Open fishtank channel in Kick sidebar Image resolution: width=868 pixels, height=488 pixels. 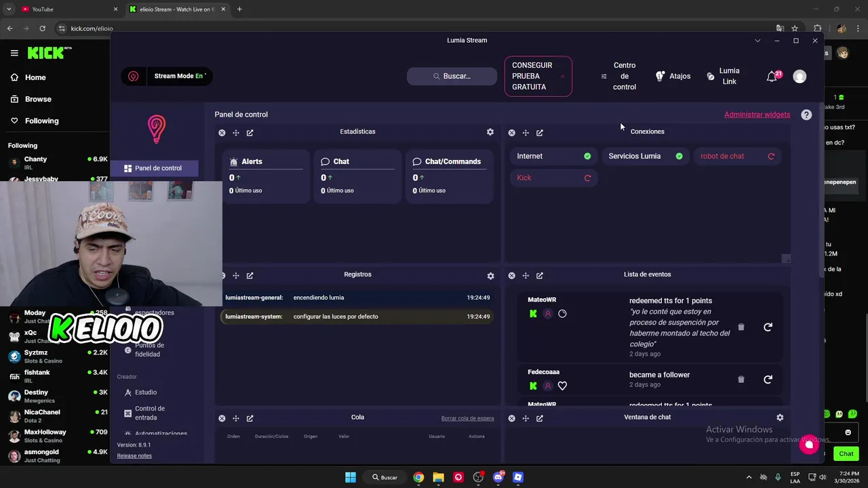[x=57, y=376]
